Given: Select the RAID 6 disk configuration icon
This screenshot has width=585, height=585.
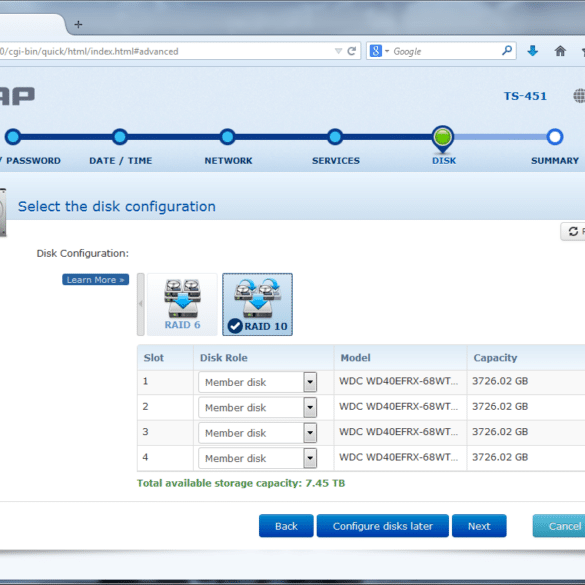Looking at the screenshot, I should click(x=182, y=304).
